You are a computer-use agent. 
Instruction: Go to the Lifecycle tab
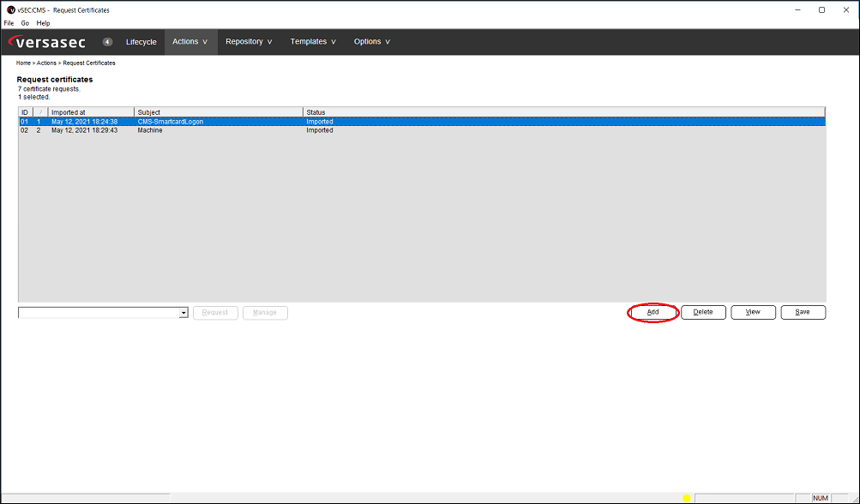click(x=141, y=41)
